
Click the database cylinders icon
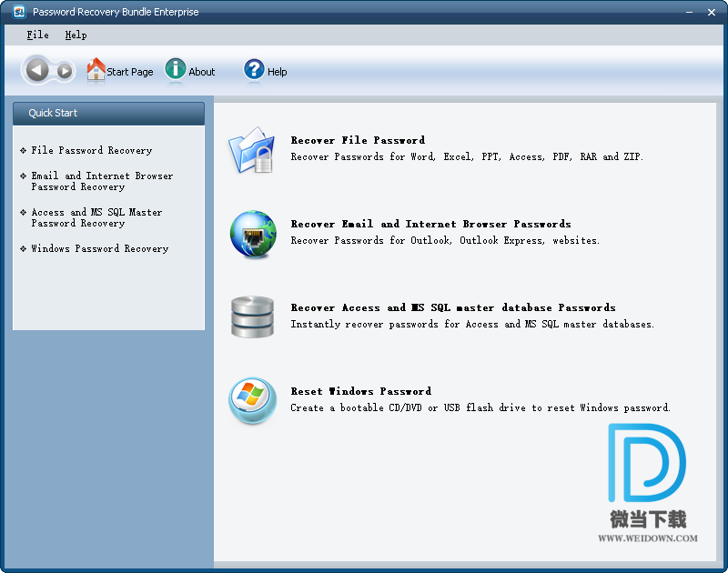point(252,317)
